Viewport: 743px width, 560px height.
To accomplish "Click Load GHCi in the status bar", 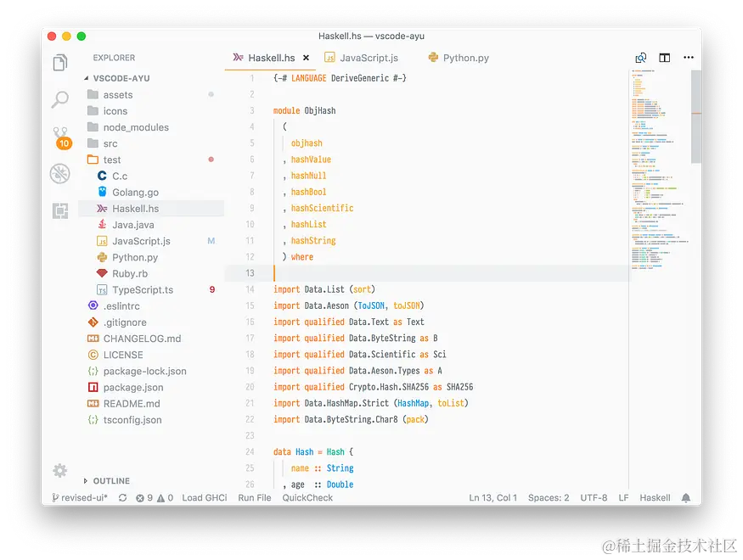I will (x=205, y=498).
